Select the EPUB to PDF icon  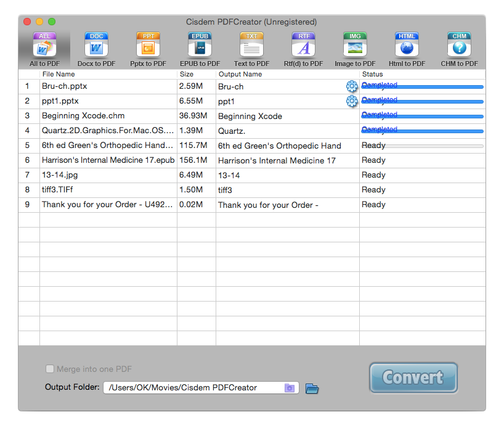200,49
